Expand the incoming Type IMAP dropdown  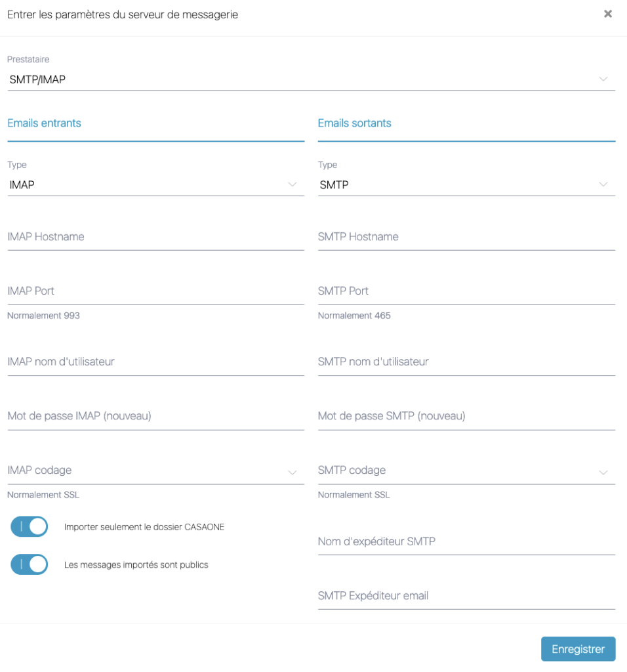click(x=155, y=185)
